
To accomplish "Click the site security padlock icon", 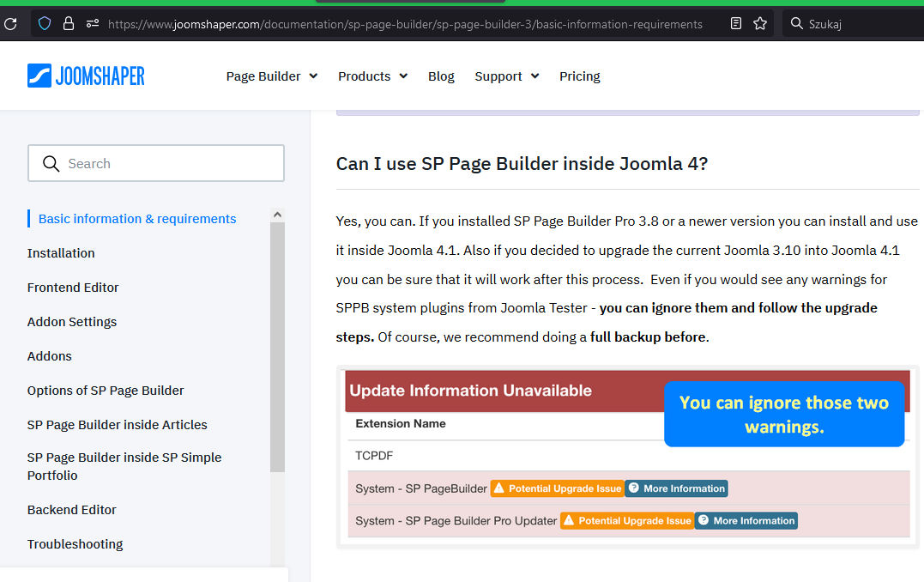I will click(69, 24).
